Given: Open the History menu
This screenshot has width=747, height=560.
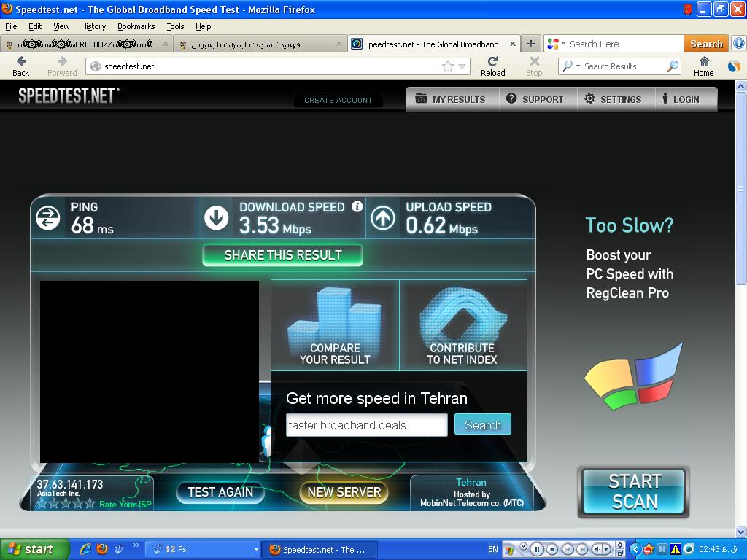Looking at the screenshot, I should coord(93,26).
